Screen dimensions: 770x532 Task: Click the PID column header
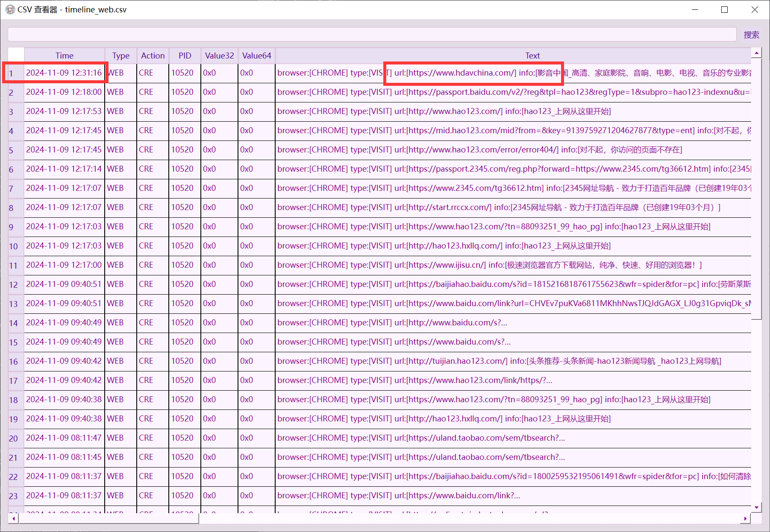(x=185, y=56)
